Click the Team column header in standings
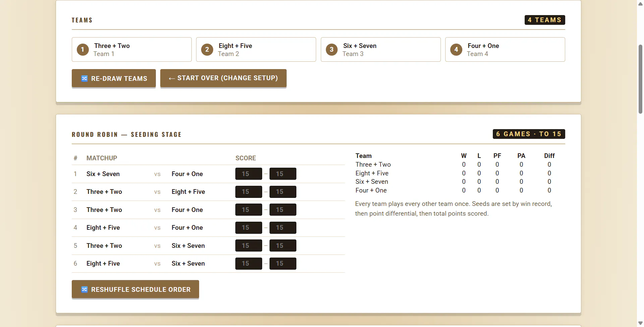Viewport: 644px width, 327px height. click(364, 156)
